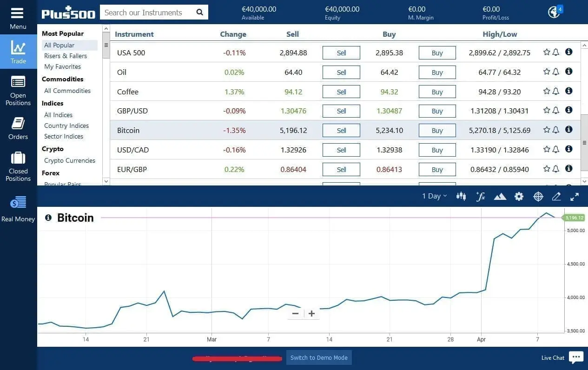Open the fx indicators tool
This screenshot has height=370, width=588.
pos(481,196)
